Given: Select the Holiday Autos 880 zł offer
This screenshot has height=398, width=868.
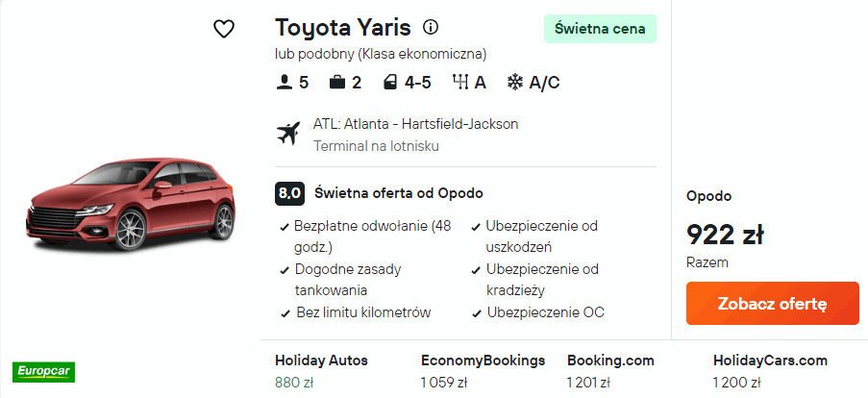Looking at the screenshot, I should coord(321,371).
